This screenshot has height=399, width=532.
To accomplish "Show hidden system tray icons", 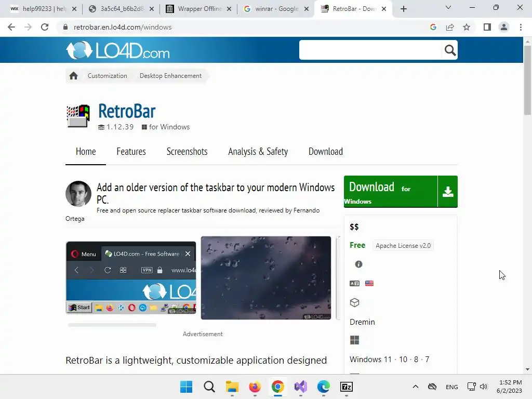I will [415, 387].
